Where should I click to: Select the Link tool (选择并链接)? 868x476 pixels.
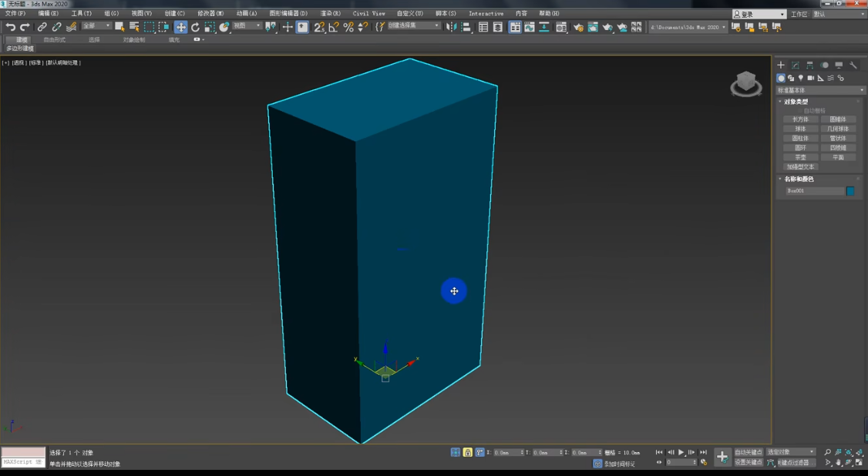click(42, 26)
